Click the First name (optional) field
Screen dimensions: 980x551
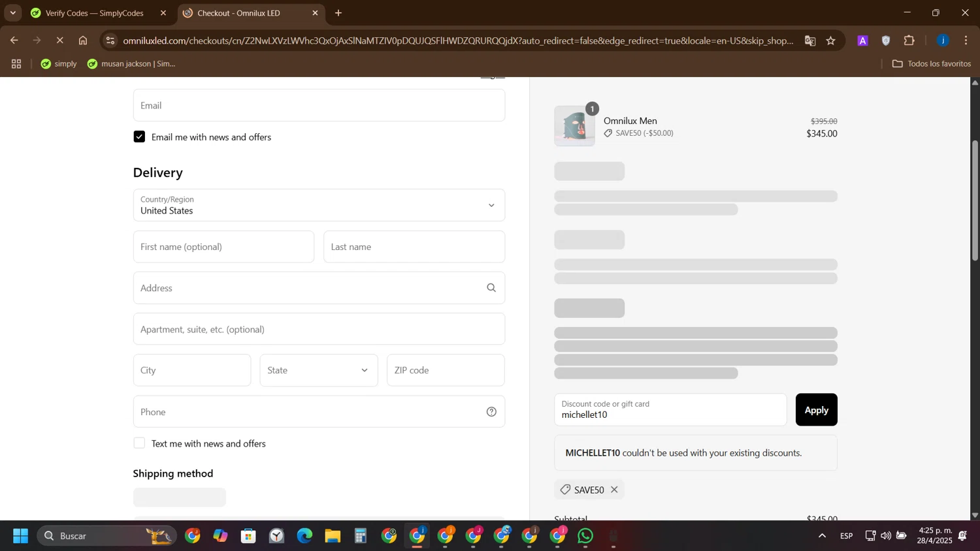[223, 247]
